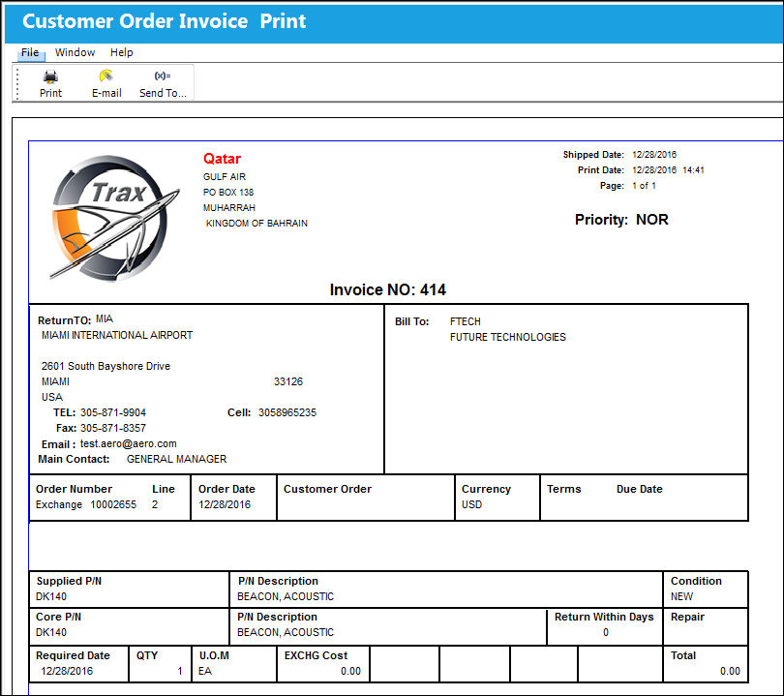784x696 pixels.
Task: Click the '2601 South Bayshore Drive' address
Action: pyautogui.click(x=106, y=366)
